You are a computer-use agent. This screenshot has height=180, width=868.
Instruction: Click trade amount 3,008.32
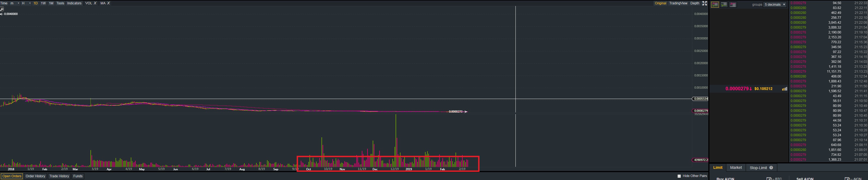tap(835, 27)
